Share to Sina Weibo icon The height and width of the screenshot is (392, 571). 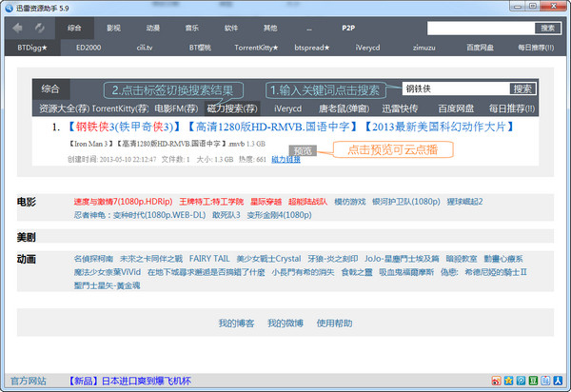[x=497, y=381]
